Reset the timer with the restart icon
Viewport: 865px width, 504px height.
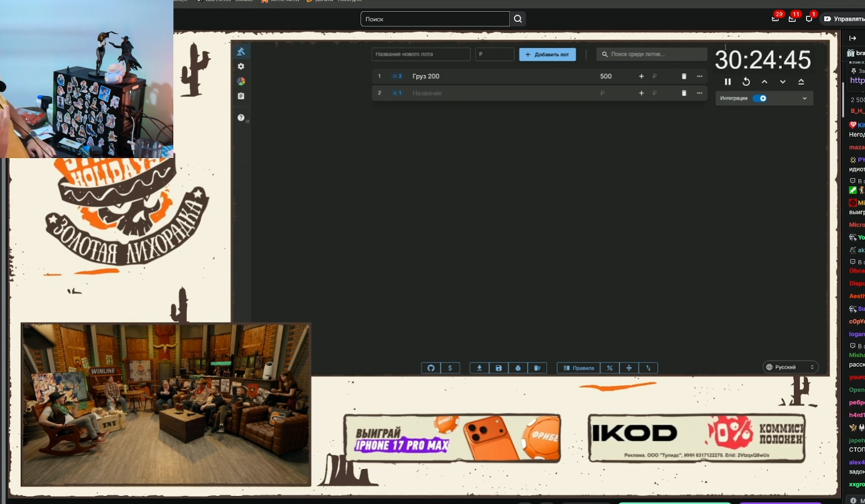[x=746, y=82]
